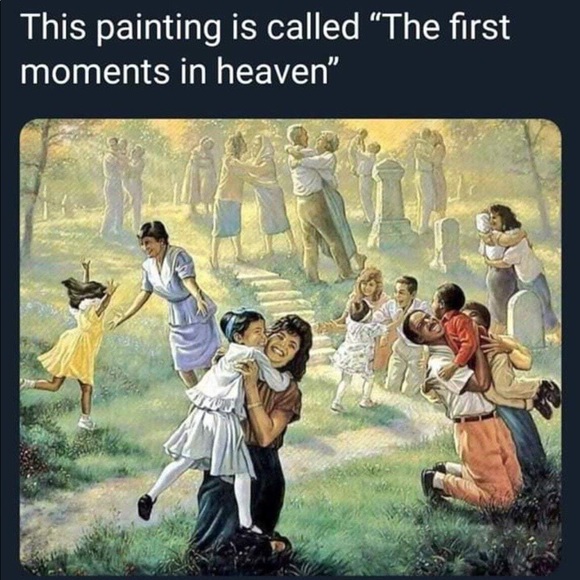Open the painting image attached to the post

290,347
